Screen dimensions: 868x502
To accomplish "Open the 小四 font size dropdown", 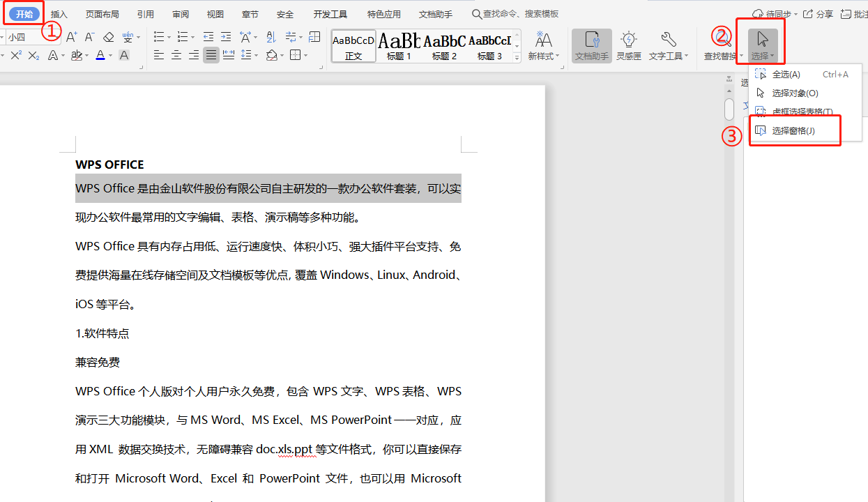I will [58, 37].
